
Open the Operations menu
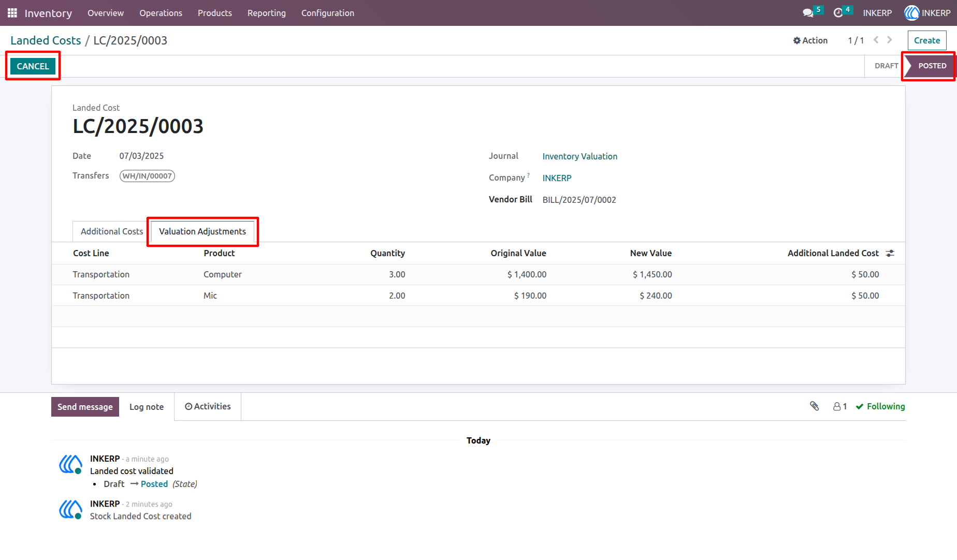pos(161,13)
